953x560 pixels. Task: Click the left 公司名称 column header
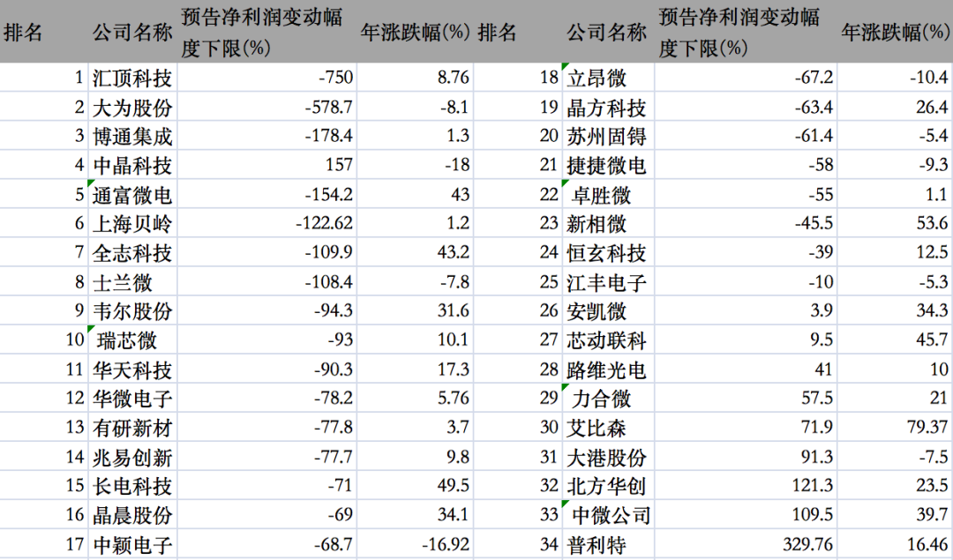point(132,33)
